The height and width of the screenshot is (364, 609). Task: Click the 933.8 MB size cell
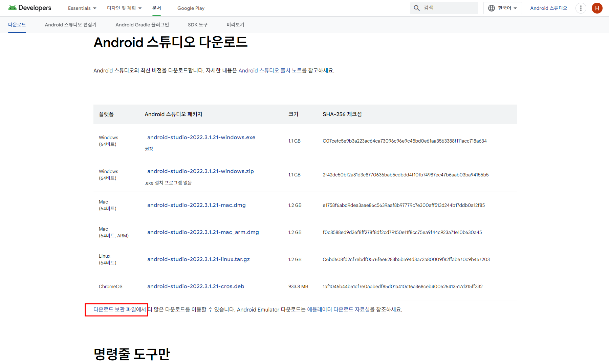298,286
